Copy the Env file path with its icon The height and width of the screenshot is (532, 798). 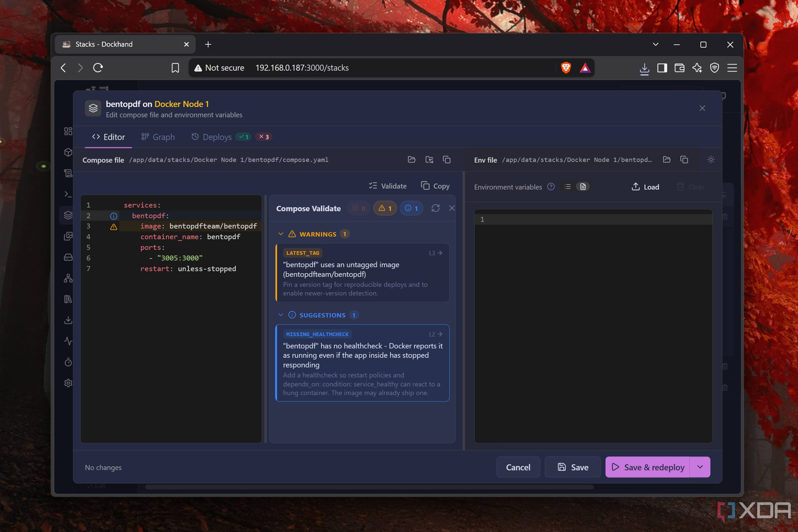684,160
